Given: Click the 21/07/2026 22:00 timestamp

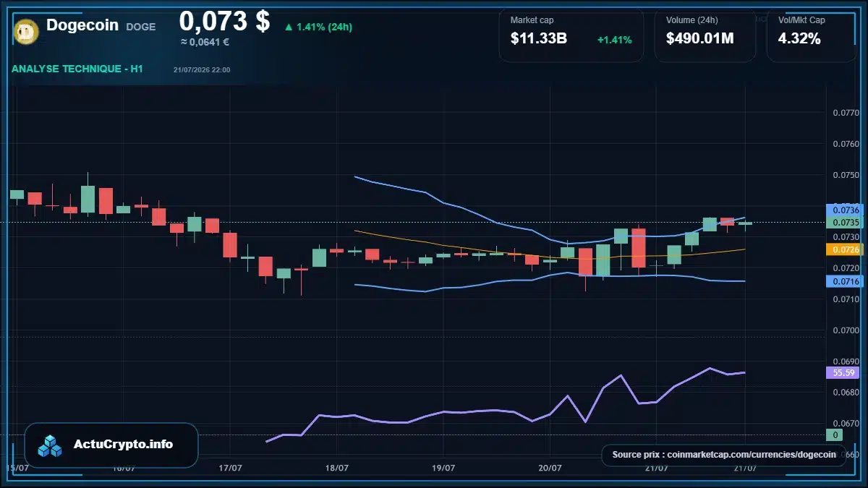Looking at the screenshot, I should [x=202, y=70].
